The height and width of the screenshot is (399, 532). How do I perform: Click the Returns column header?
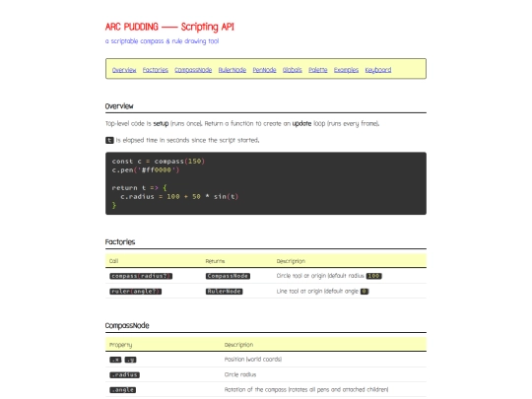(215, 261)
